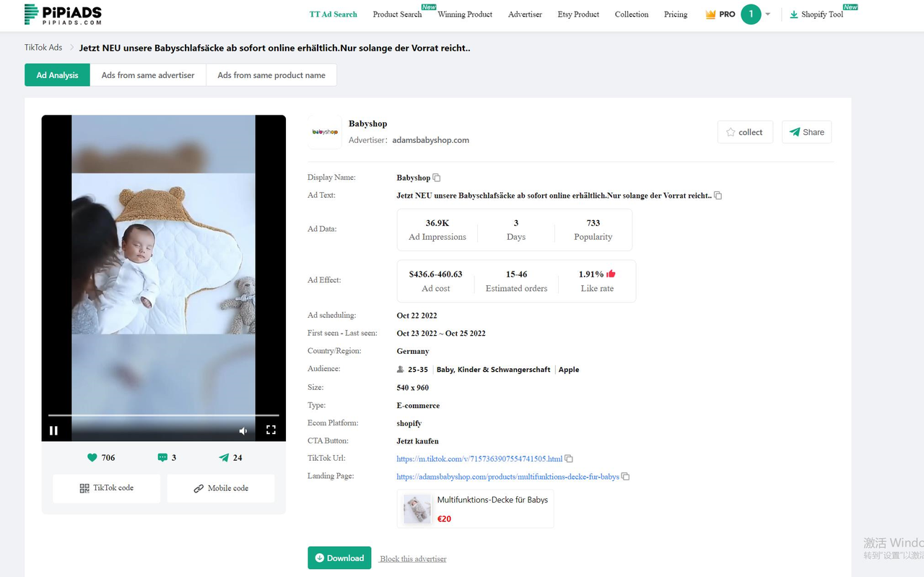Click the 540 x 960 size value
The width and height of the screenshot is (924, 577).
pyautogui.click(x=413, y=388)
